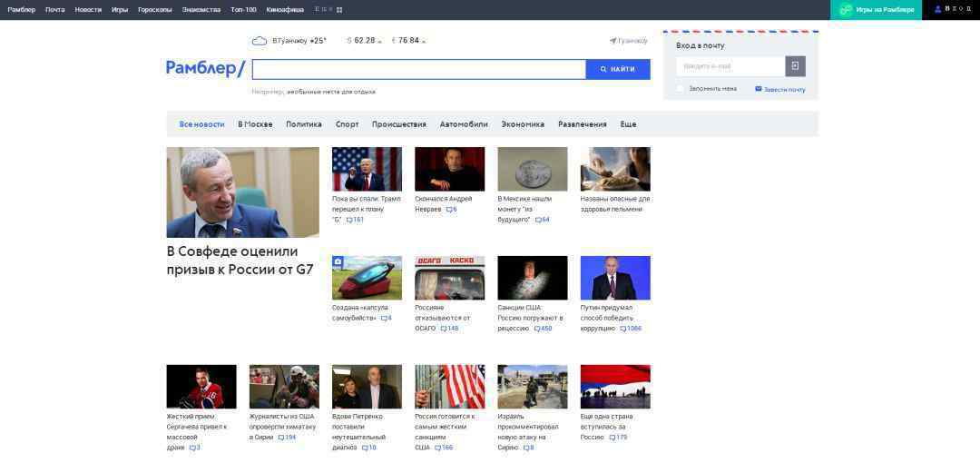Open Знакомства in the top navigation
This screenshot has height=463, width=980.
pyautogui.click(x=201, y=10)
